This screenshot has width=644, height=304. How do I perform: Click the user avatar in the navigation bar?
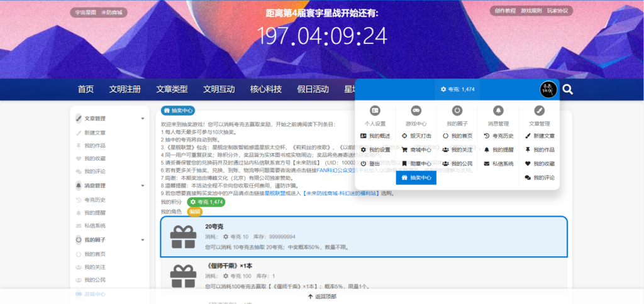pyautogui.click(x=548, y=89)
